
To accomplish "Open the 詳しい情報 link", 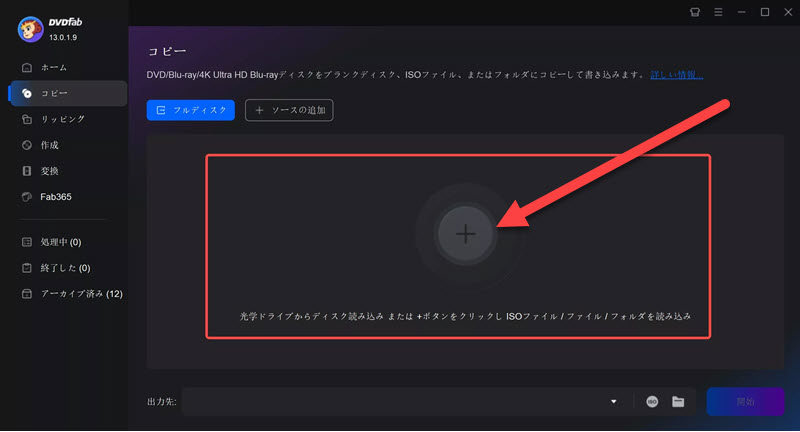I will 677,75.
